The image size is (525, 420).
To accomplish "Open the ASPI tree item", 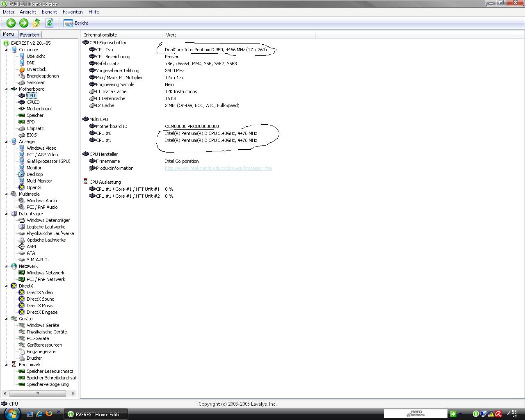I will (27, 247).
